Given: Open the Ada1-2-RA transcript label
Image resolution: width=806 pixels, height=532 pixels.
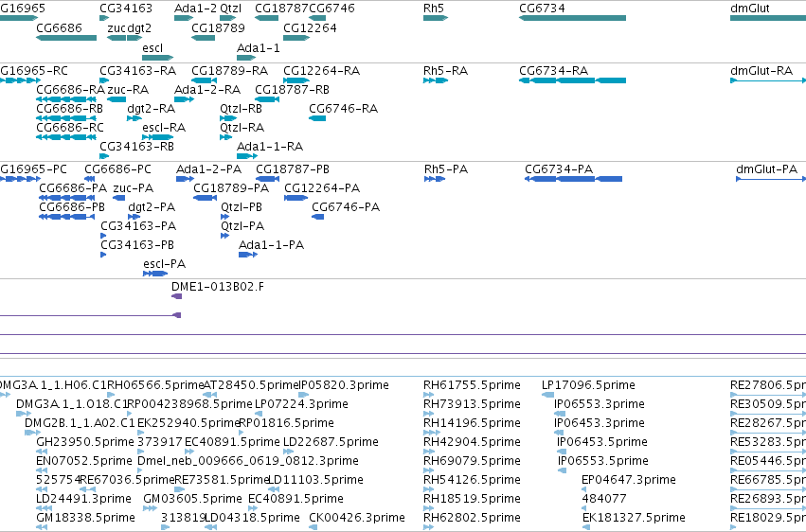Looking at the screenshot, I should (x=207, y=90).
